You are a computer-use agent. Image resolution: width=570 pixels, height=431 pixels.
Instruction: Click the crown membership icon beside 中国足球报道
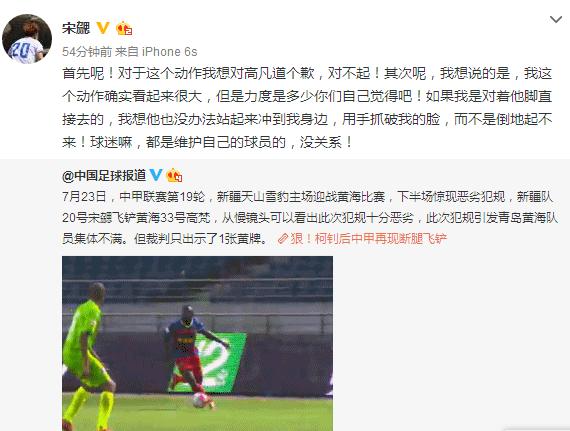pyautogui.click(x=174, y=176)
